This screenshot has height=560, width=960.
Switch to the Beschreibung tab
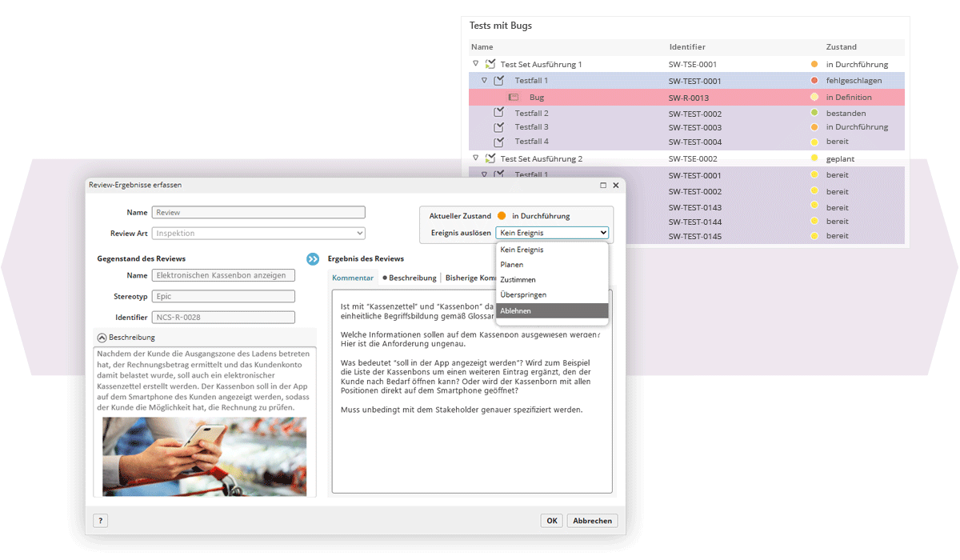pyautogui.click(x=412, y=278)
